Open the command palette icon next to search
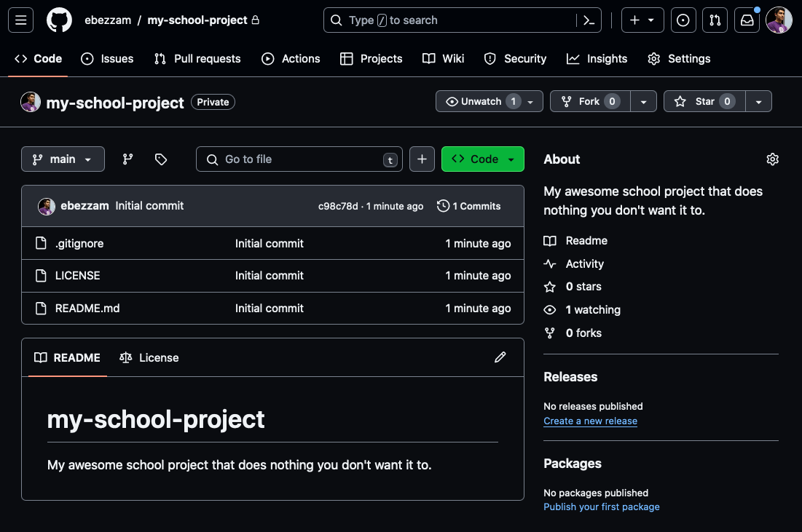The width and height of the screenshot is (802, 532). click(589, 20)
